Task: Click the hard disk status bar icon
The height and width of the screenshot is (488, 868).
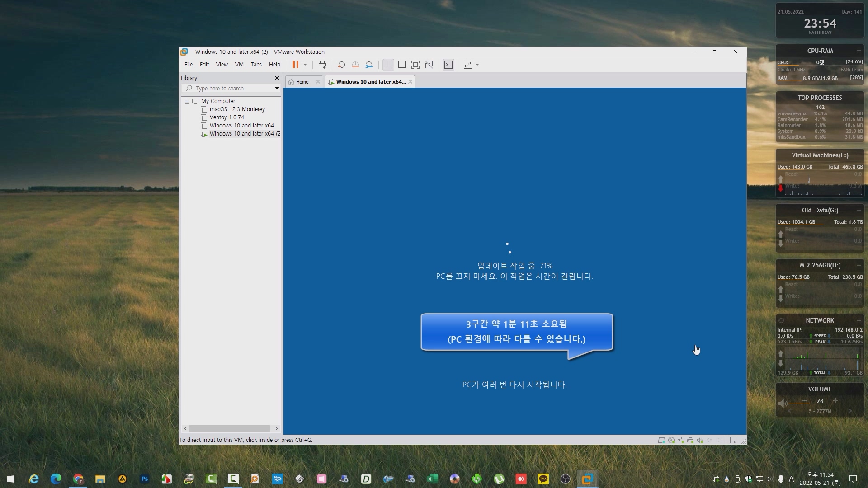Action: (661, 441)
